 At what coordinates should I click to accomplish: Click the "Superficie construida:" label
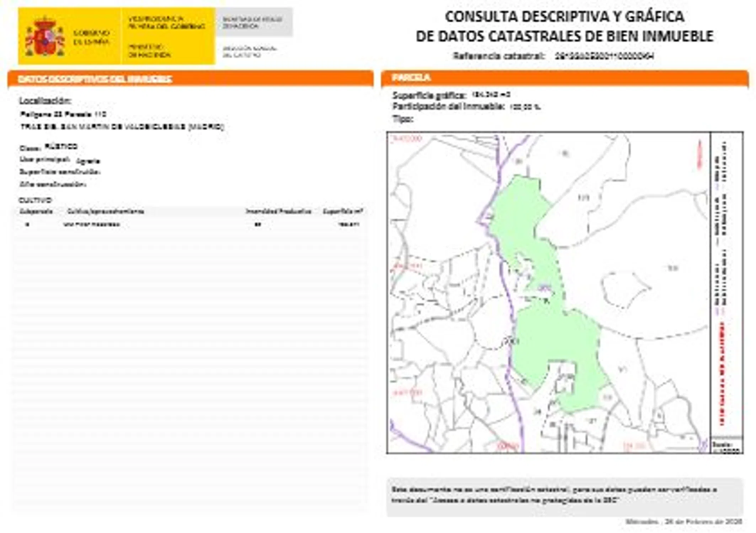[60, 172]
